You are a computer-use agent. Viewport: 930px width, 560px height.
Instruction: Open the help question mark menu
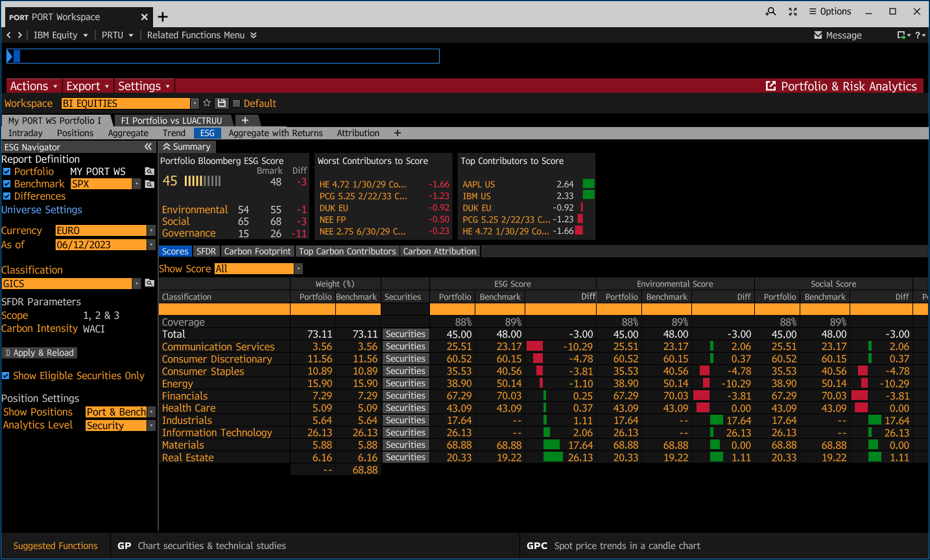pyautogui.click(x=920, y=35)
